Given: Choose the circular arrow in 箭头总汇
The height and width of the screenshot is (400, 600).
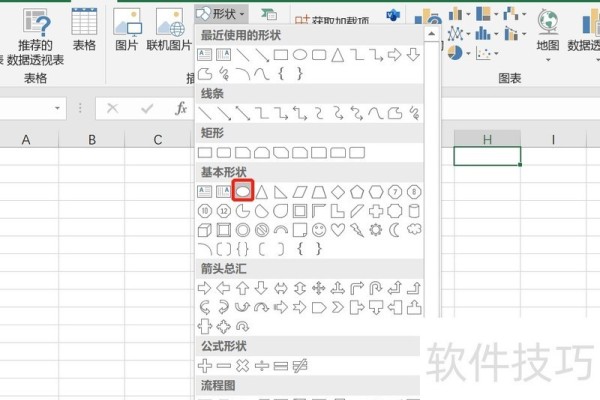Looking at the screenshot, I should pyautogui.click(x=243, y=327).
